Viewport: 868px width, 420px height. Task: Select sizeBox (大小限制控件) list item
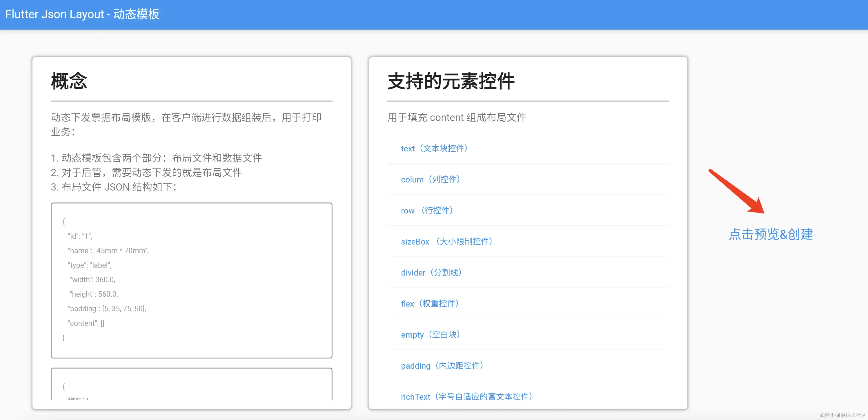(x=446, y=241)
